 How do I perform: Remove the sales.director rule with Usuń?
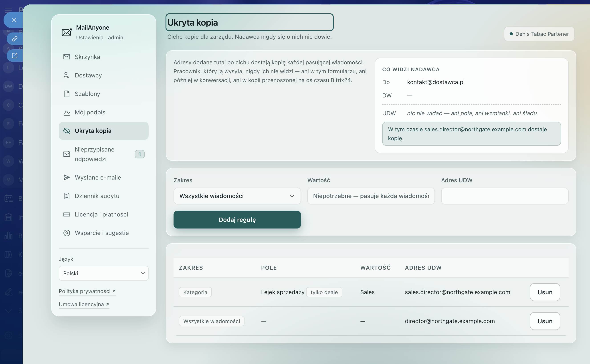click(545, 292)
